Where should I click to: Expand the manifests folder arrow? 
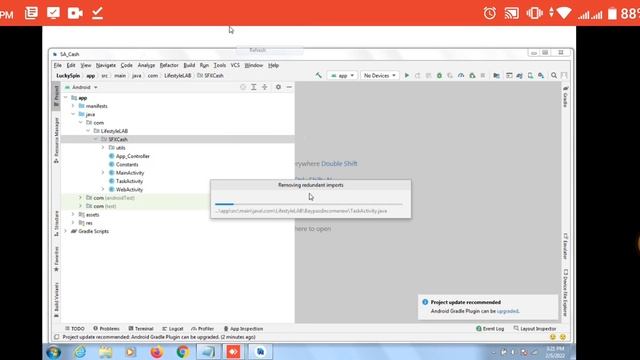coord(73,106)
